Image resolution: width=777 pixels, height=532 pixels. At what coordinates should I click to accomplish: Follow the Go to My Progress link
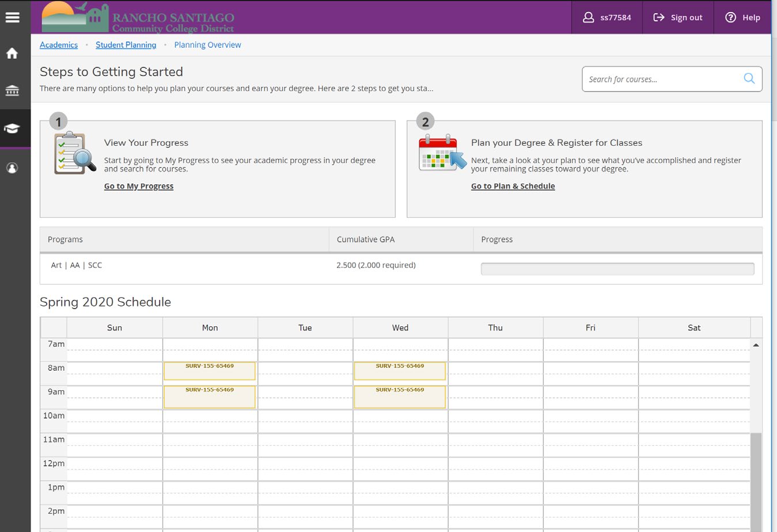138,185
